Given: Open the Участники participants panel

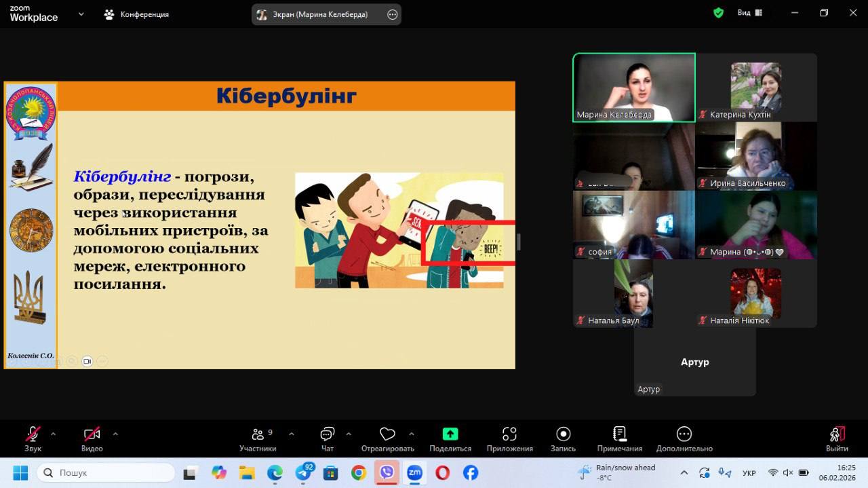Looking at the screenshot, I should (x=258, y=435).
